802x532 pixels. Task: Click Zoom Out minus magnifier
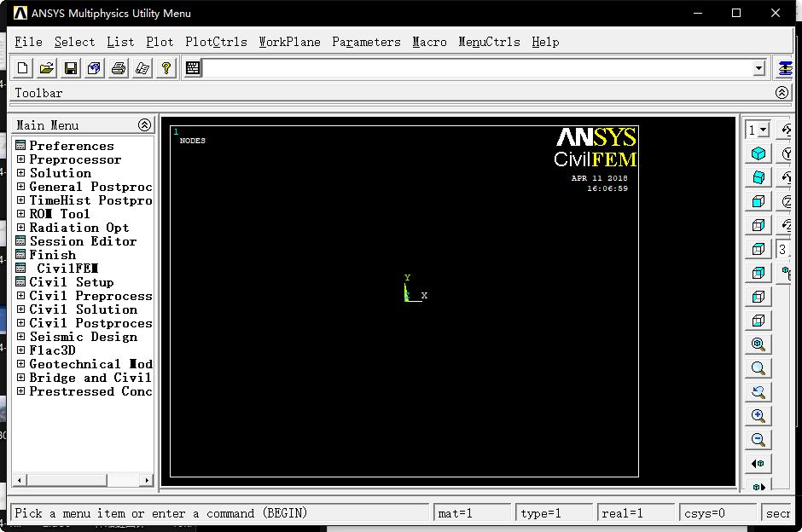(x=758, y=440)
